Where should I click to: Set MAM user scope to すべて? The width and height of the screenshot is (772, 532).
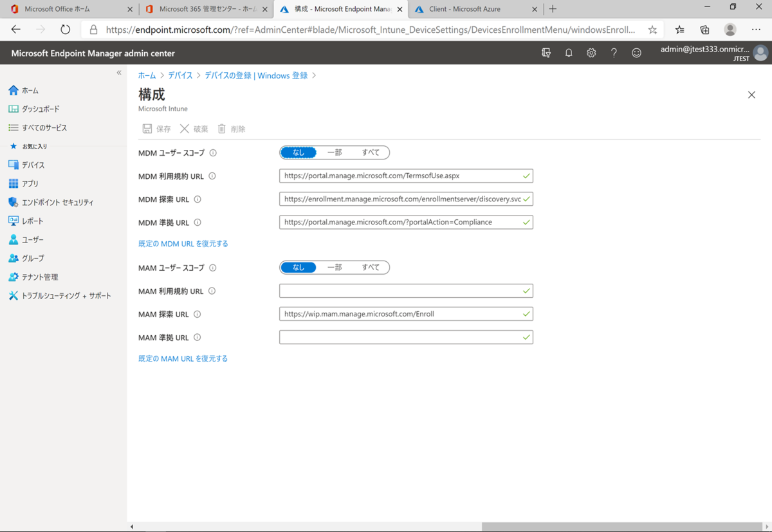371,268
